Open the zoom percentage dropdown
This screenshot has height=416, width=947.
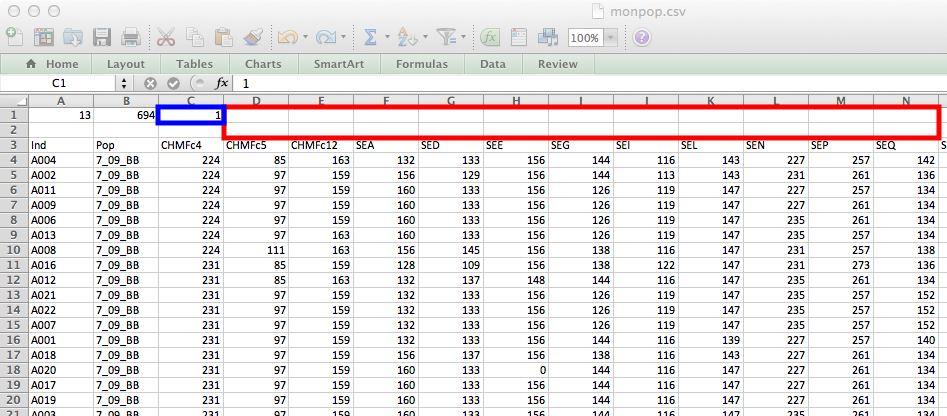[x=610, y=38]
